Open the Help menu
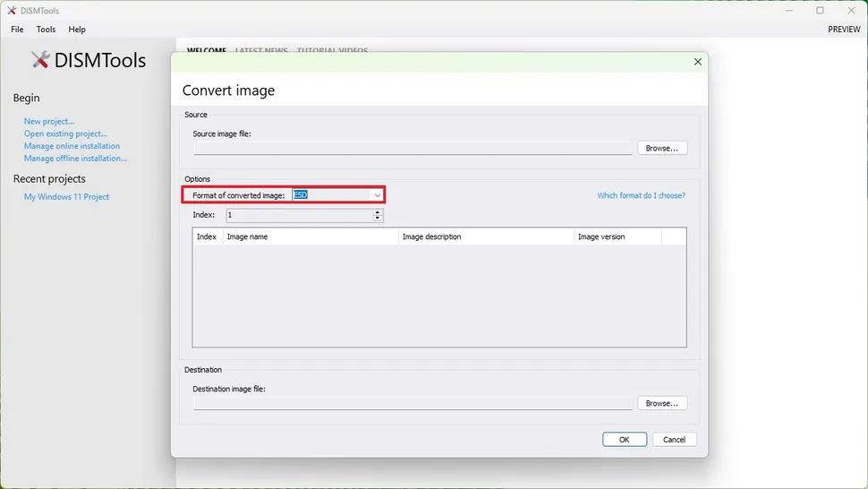The height and width of the screenshot is (489, 868). click(77, 30)
